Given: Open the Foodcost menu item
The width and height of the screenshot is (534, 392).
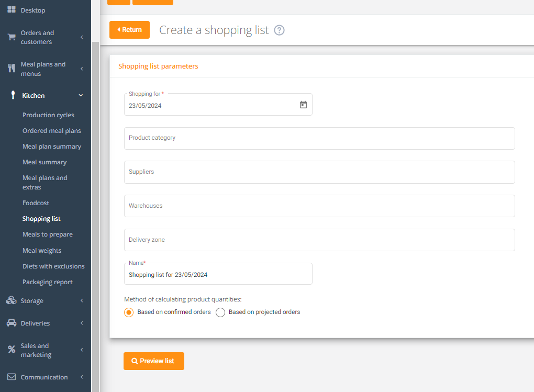Looking at the screenshot, I should tap(36, 203).
